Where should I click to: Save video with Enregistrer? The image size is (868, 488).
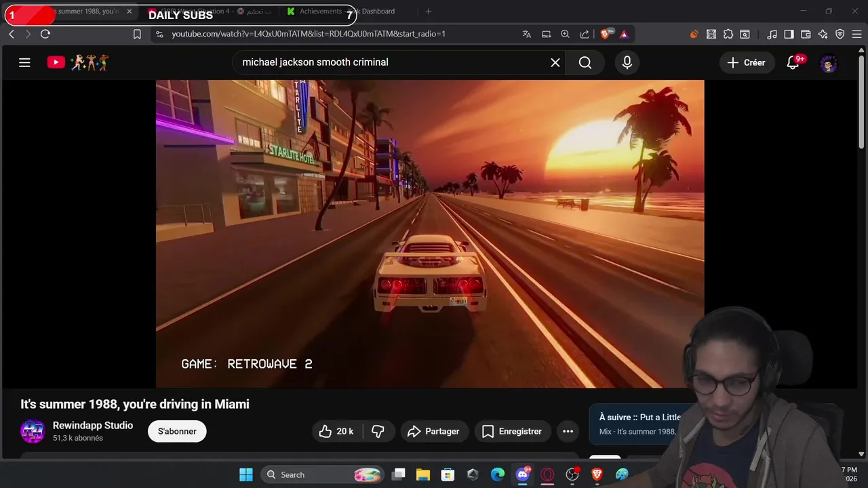coord(512,431)
